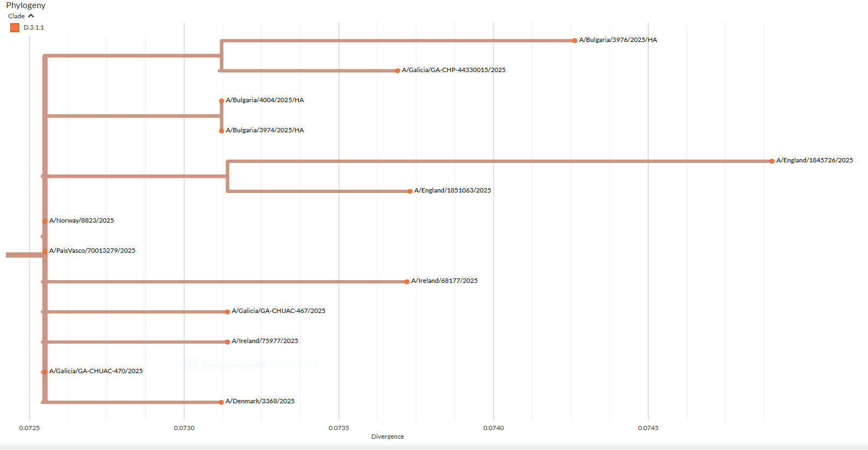Click the branch leading to Bulgaria 4004/3974 pair
The height and width of the screenshot is (450, 868).
[x=135, y=116]
